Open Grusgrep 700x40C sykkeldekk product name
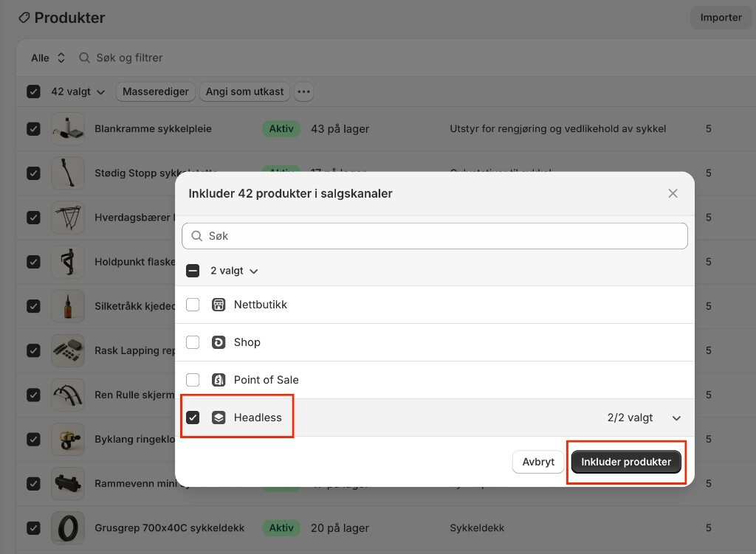Screen dimensions: 756x554 (x=169, y=527)
